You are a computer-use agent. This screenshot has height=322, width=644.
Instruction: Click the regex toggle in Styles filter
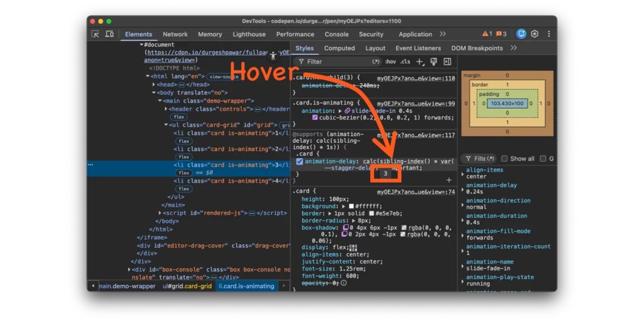click(x=376, y=62)
